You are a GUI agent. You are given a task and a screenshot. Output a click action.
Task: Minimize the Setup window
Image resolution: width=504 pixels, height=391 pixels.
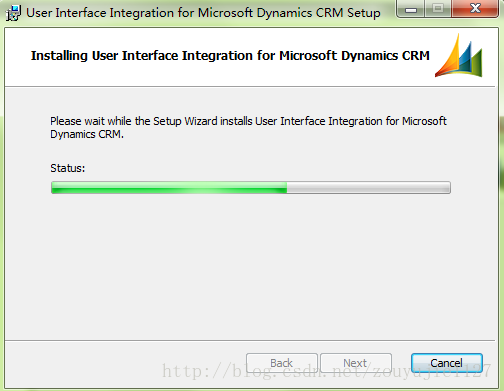point(411,9)
